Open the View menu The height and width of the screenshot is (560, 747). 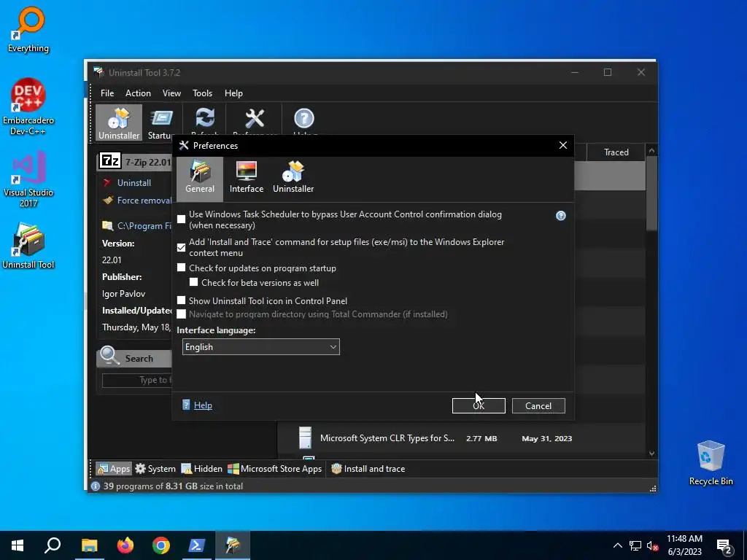pyautogui.click(x=171, y=93)
